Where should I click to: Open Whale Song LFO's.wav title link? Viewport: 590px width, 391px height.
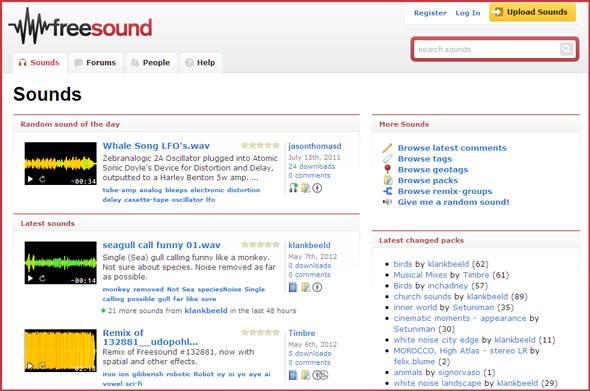[x=156, y=146]
